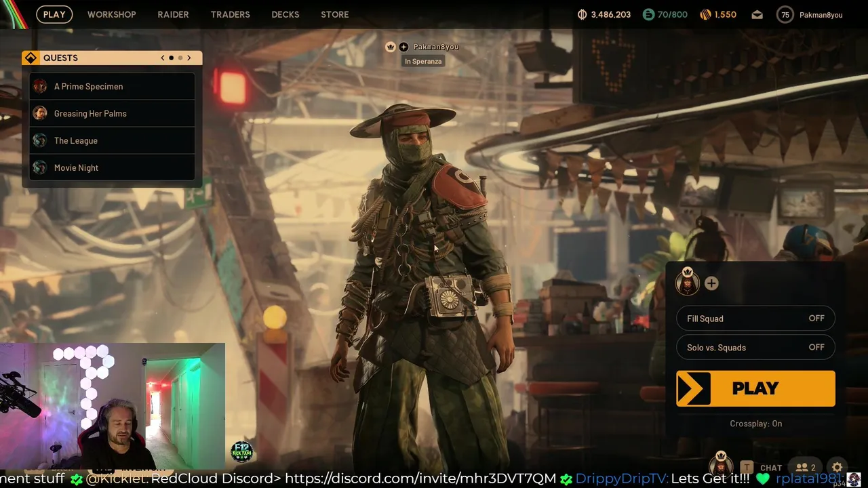The width and height of the screenshot is (868, 488).
Task: Click Crossplay: On text
Action: [x=756, y=424]
